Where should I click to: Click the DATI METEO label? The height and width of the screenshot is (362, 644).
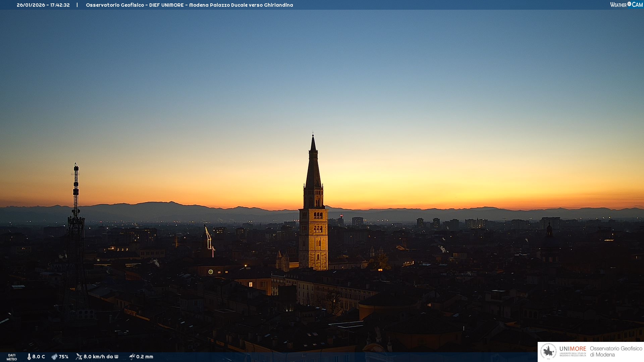click(x=12, y=357)
